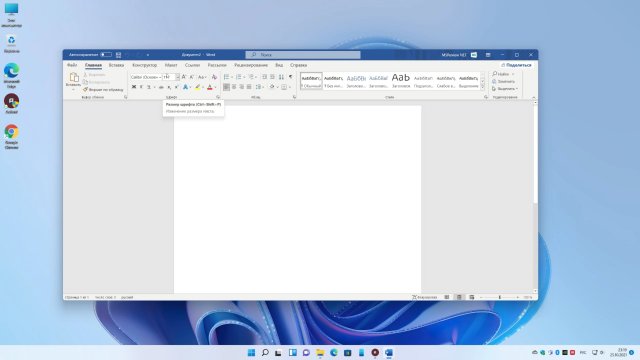This screenshot has width=640, height=360.
Task: Open the Рассылки ribbon tab
Action: (x=217, y=65)
